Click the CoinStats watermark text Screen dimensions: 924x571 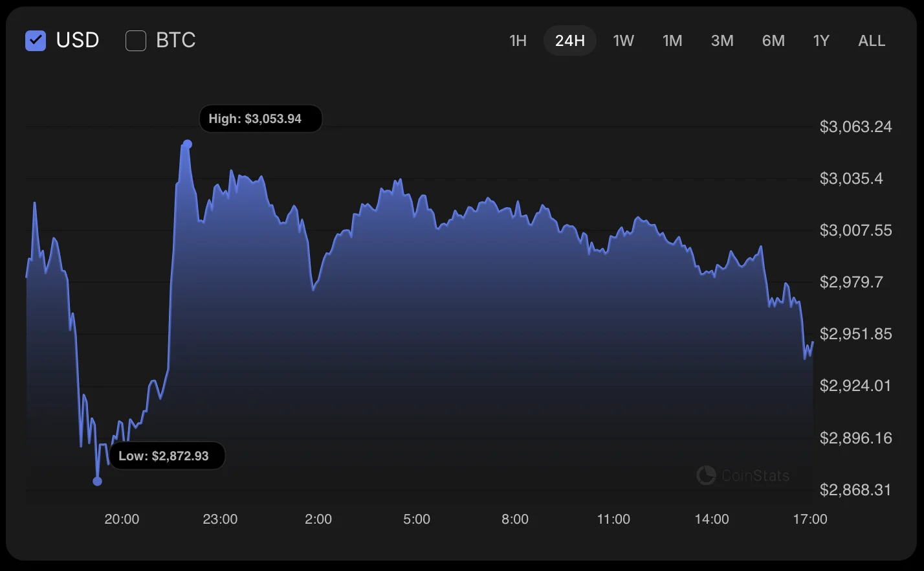coord(756,476)
